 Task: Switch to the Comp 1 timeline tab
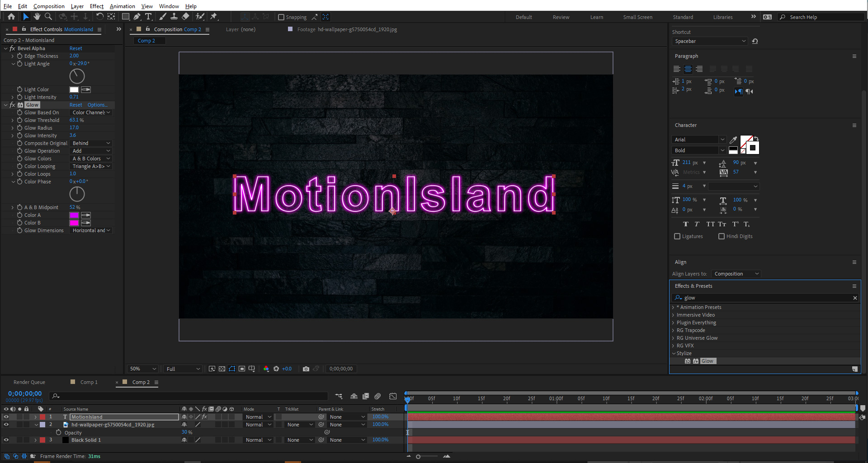pyautogui.click(x=89, y=382)
